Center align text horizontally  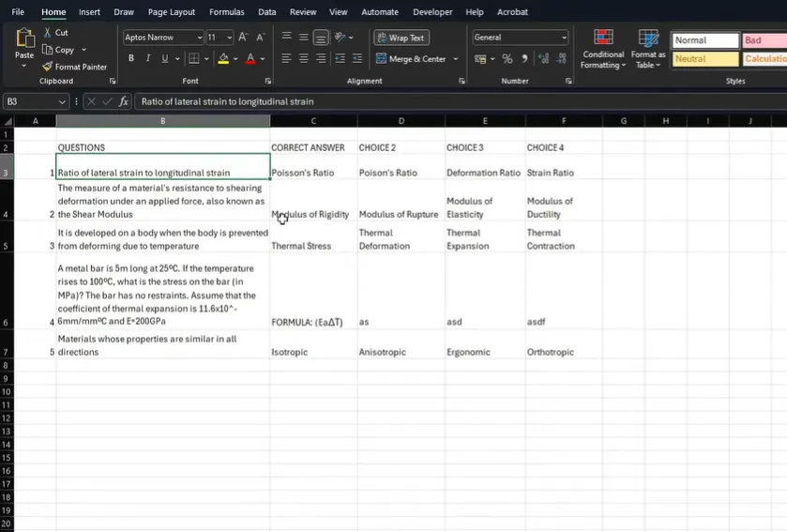pos(304,58)
